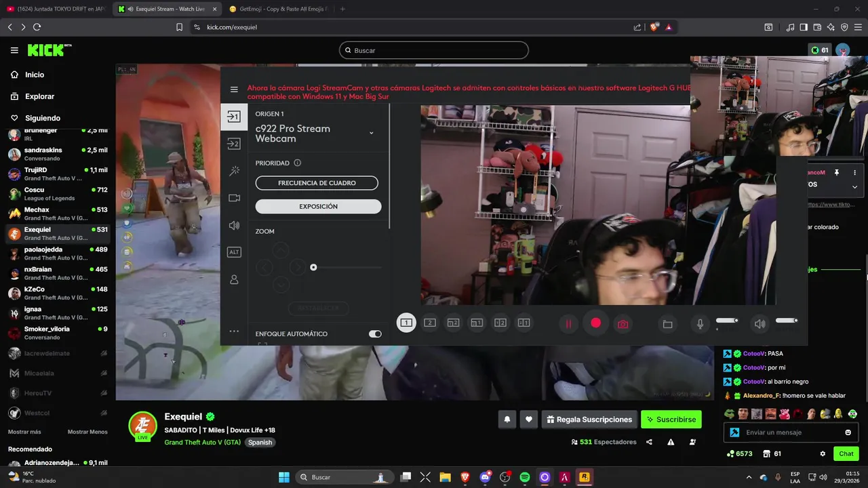This screenshot has width=868, height=488.
Task: Click the Suscribirse button
Action: [671, 420]
